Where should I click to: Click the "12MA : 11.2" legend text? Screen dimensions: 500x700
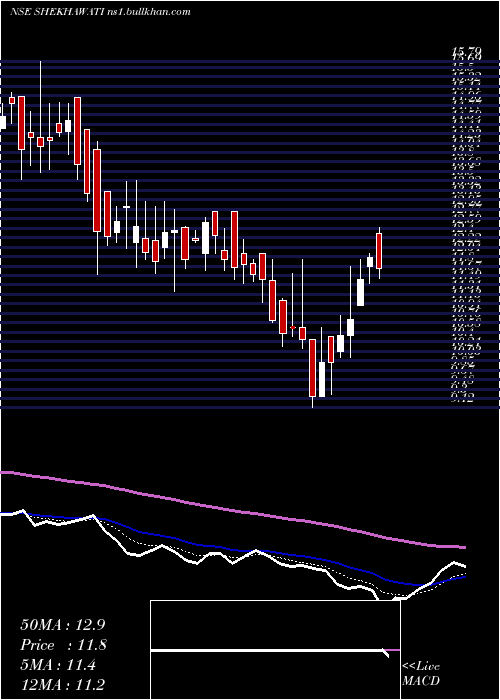63,684
